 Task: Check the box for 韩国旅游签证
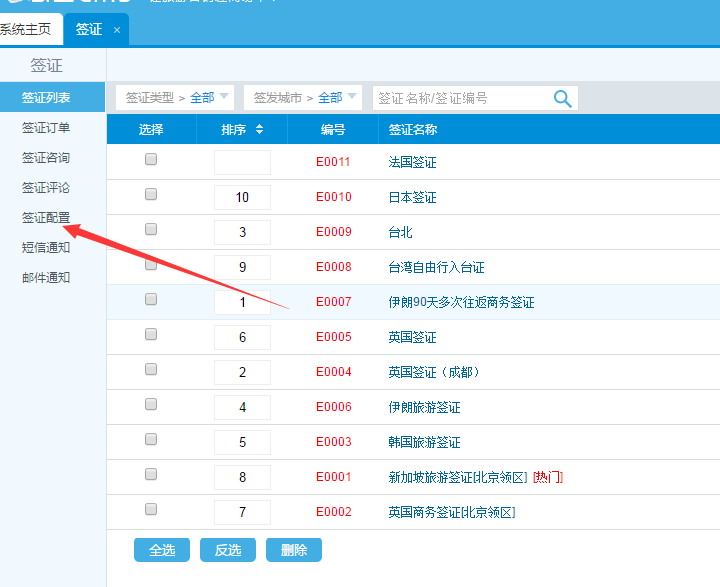(x=151, y=439)
